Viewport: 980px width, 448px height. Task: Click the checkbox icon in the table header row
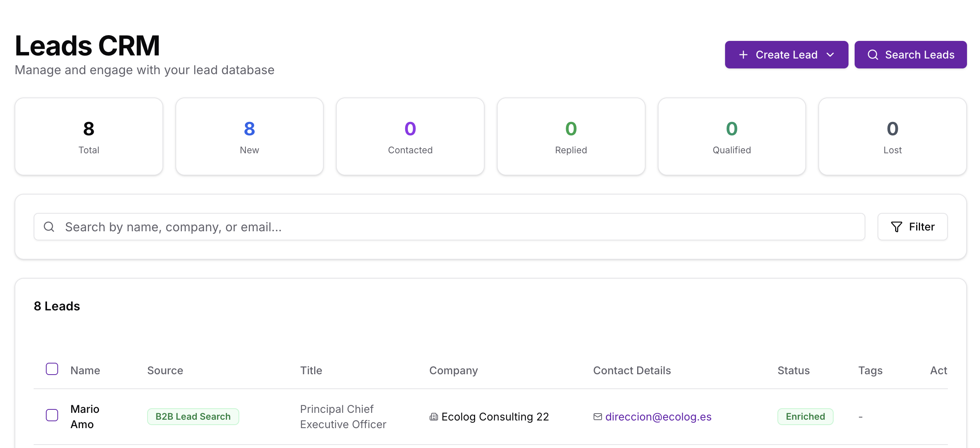52,369
